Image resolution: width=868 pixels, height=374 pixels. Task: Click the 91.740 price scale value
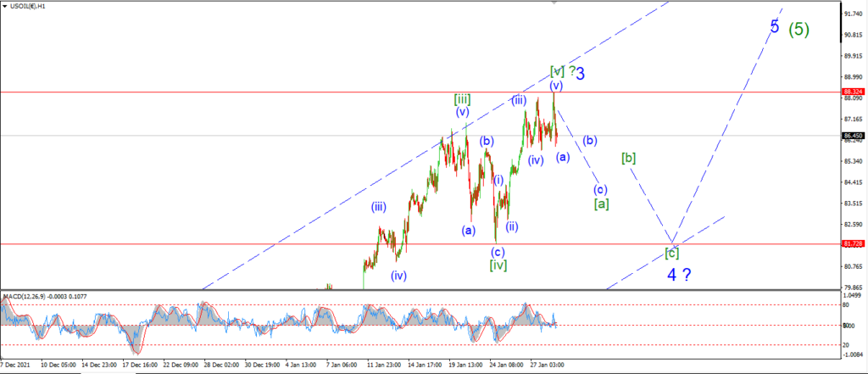pos(851,14)
